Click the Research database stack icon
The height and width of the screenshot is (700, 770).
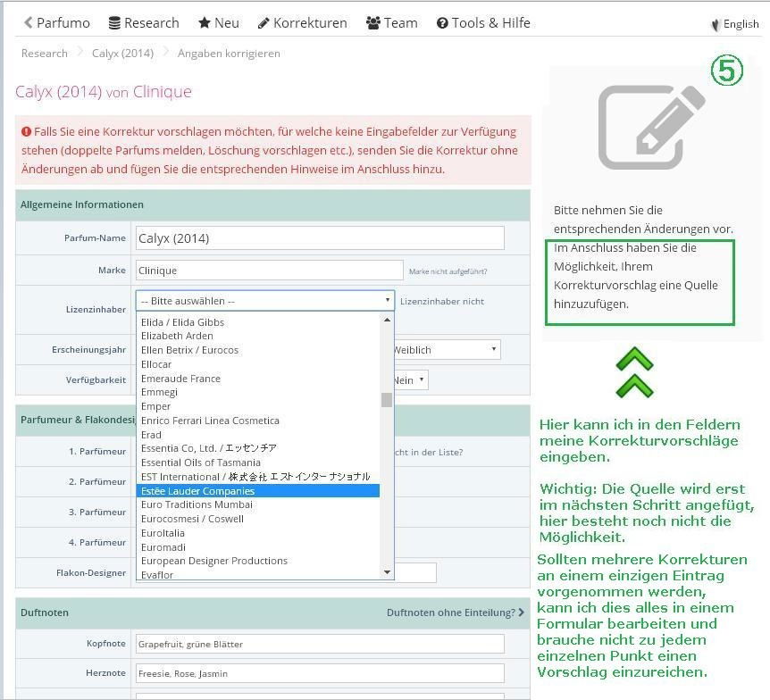click(x=114, y=23)
